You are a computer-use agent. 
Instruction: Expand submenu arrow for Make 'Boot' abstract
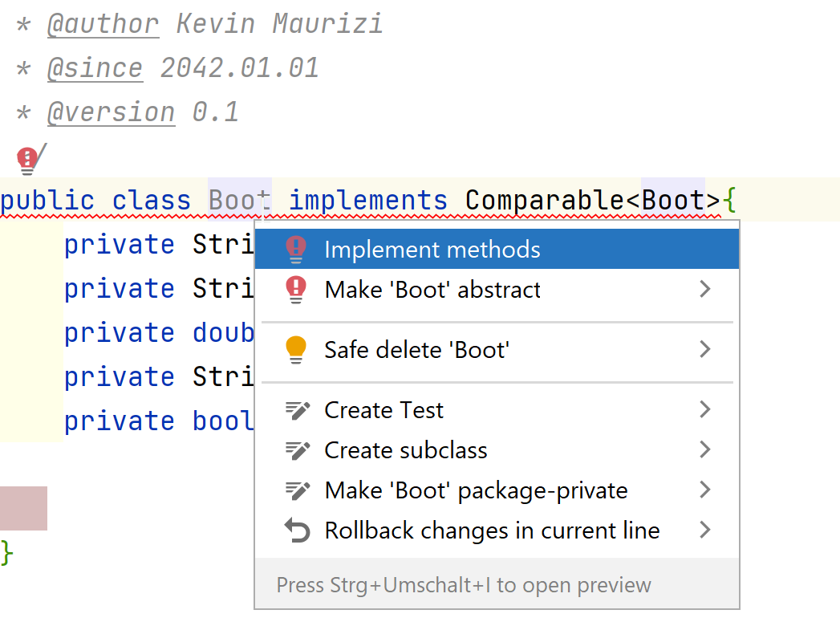[x=705, y=289]
